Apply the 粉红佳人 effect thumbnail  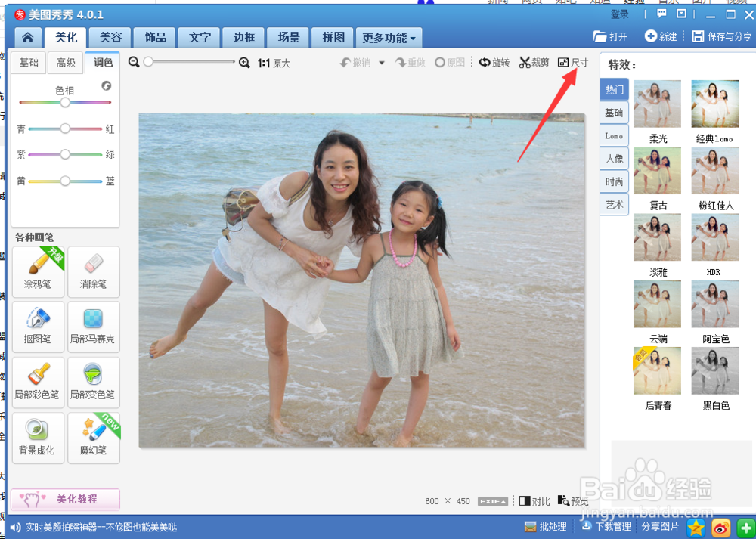point(715,171)
